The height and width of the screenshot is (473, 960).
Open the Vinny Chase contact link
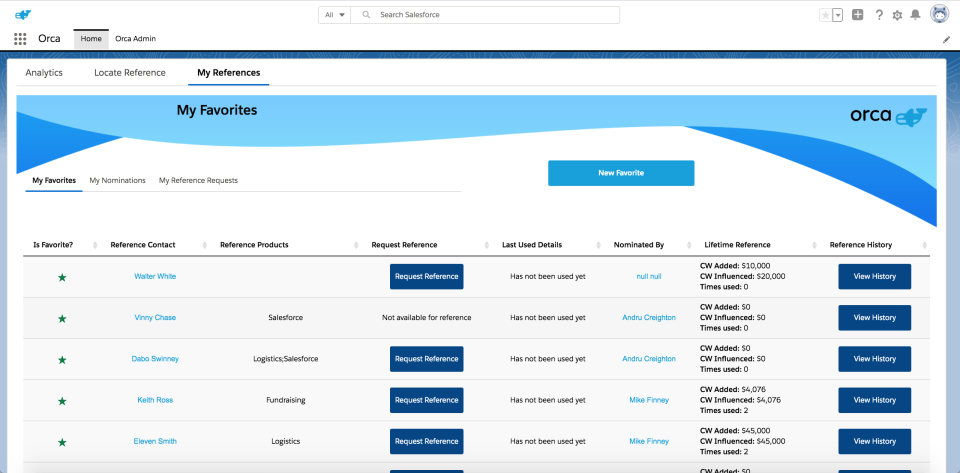(155, 318)
